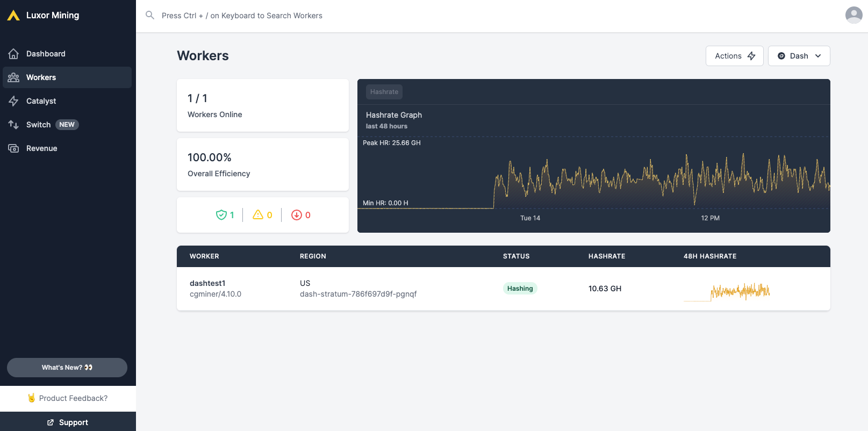Click the 48h hashrate sparkline for dashtest1
This screenshot has height=431, width=868.
coord(727,291)
